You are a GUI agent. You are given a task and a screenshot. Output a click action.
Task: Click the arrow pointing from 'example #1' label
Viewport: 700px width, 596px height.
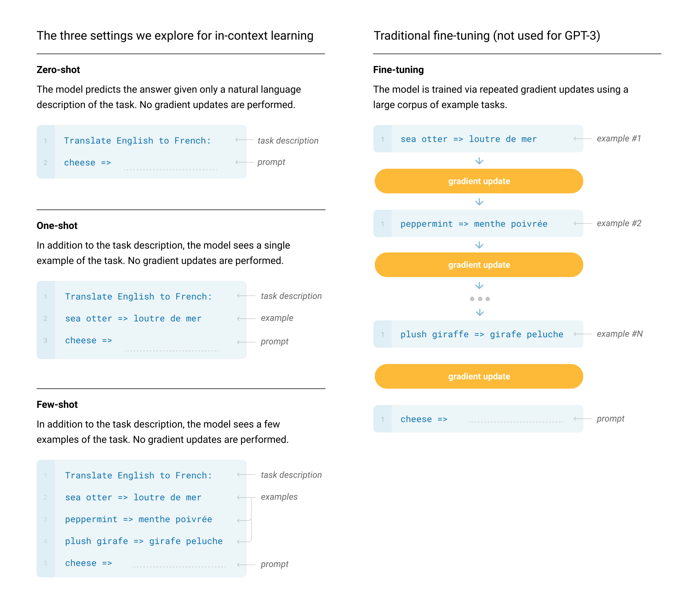pos(582,139)
